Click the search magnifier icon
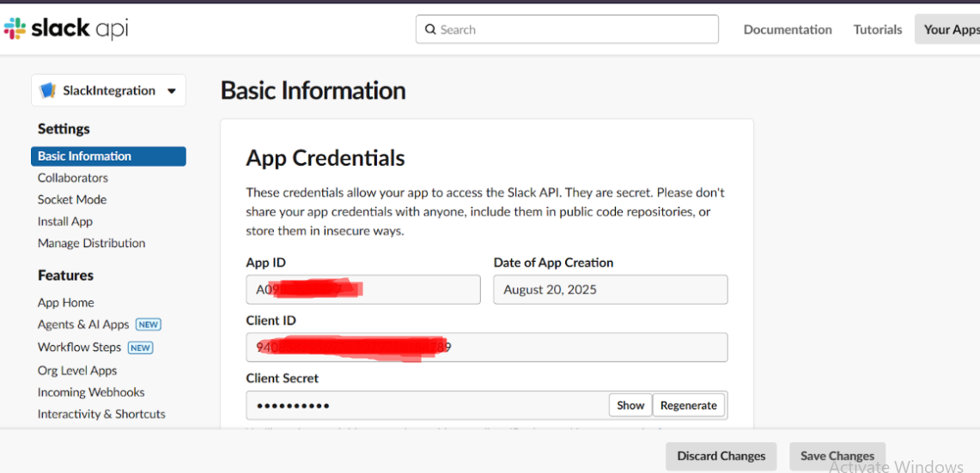The image size is (980, 473). pos(430,29)
